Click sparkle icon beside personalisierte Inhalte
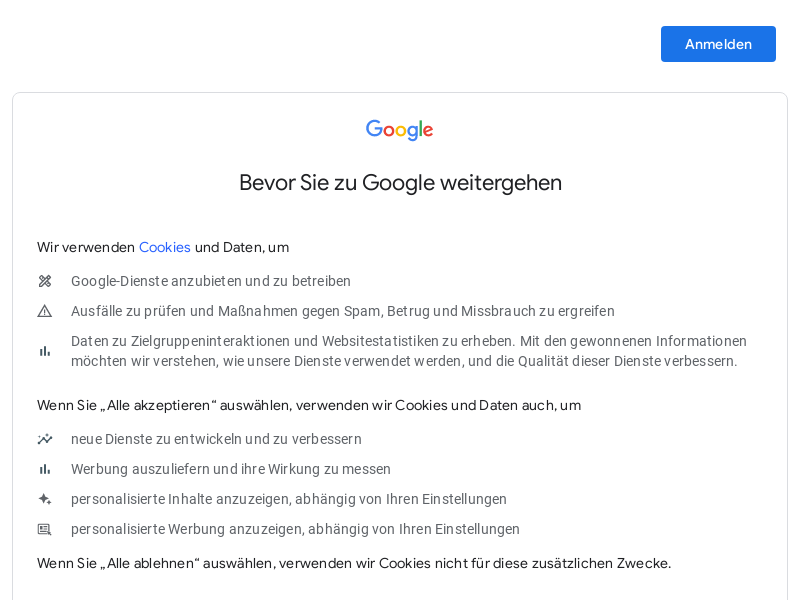This screenshot has height=600, width=800. pyautogui.click(x=45, y=499)
